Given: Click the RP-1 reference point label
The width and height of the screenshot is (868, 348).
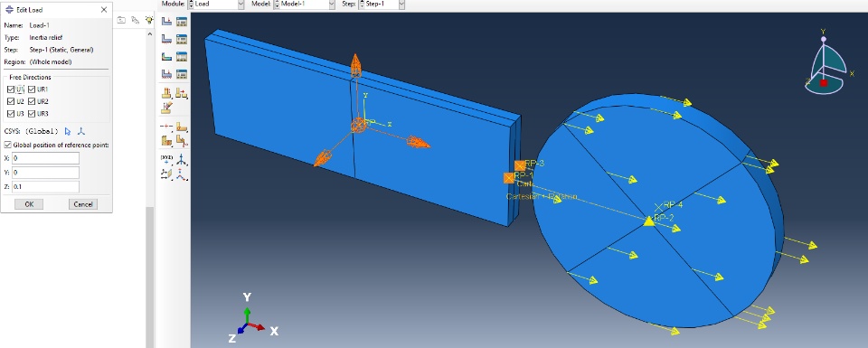Looking at the screenshot, I should pos(524,175).
